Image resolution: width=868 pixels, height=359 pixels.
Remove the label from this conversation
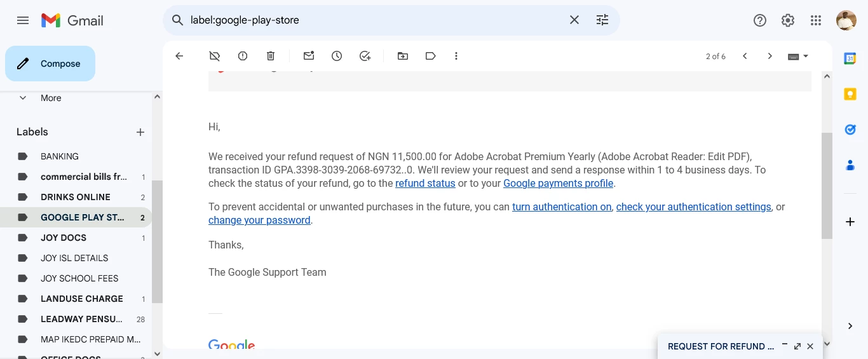click(x=215, y=56)
